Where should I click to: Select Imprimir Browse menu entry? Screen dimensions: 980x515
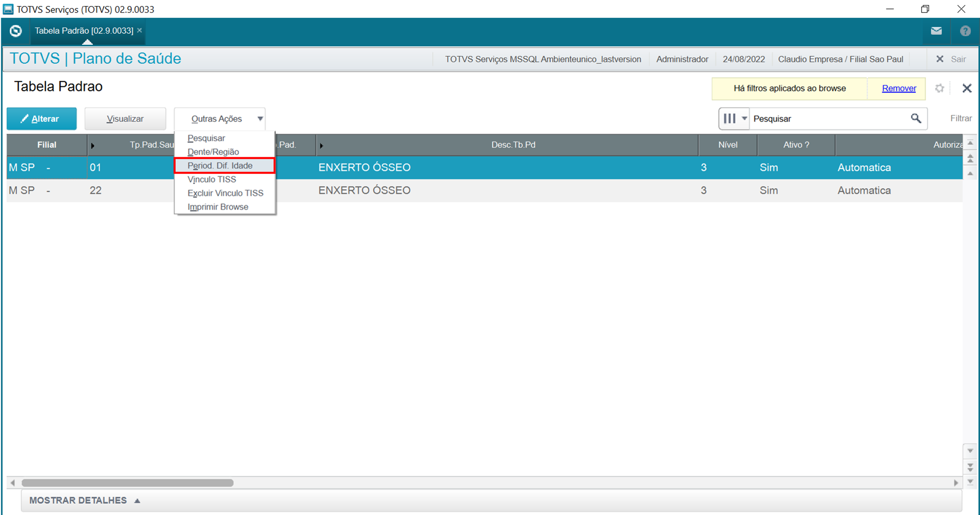pos(218,207)
